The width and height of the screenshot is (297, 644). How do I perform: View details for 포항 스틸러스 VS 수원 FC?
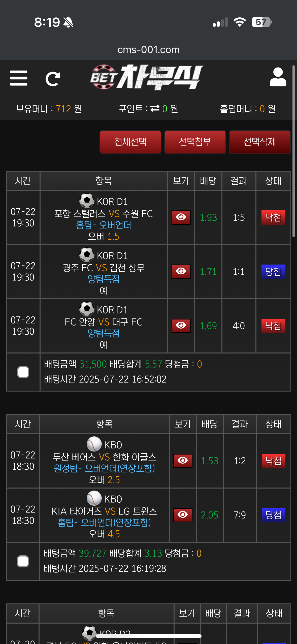pos(181,217)
